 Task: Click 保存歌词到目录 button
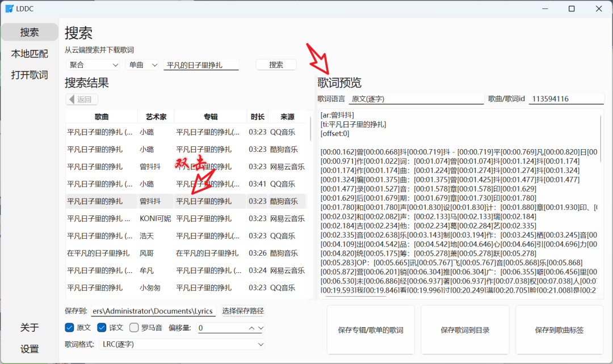pyautogui.click(x=465, y=330)
